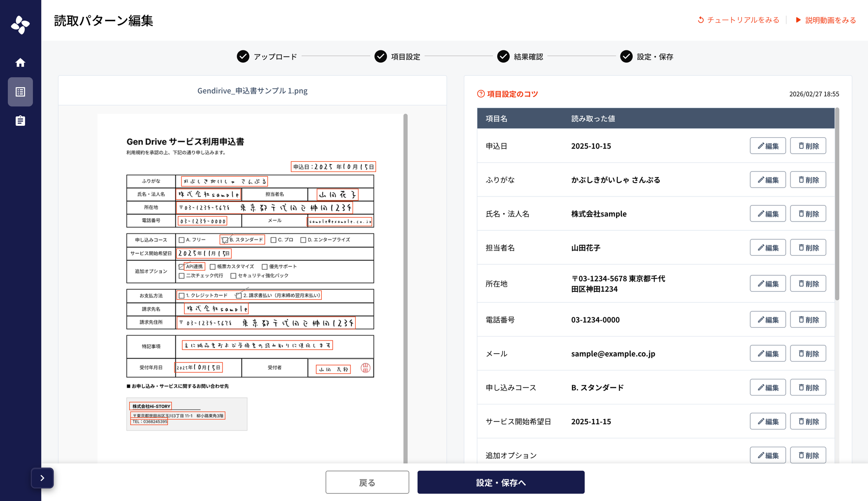
Task: Open the list pattern sidebar icon
Action: 20,92
